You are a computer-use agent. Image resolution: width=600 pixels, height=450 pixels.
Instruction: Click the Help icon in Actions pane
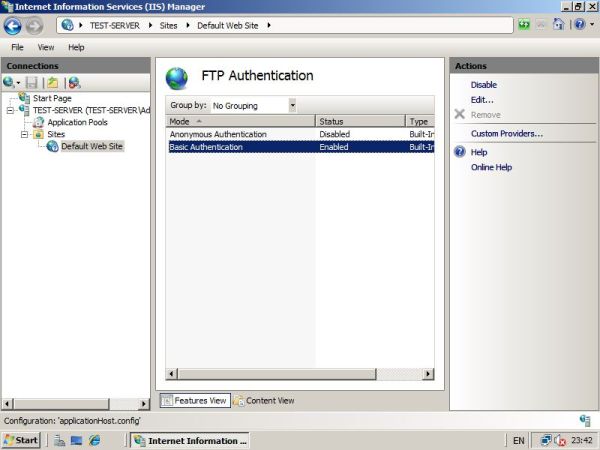click(460, 152)
